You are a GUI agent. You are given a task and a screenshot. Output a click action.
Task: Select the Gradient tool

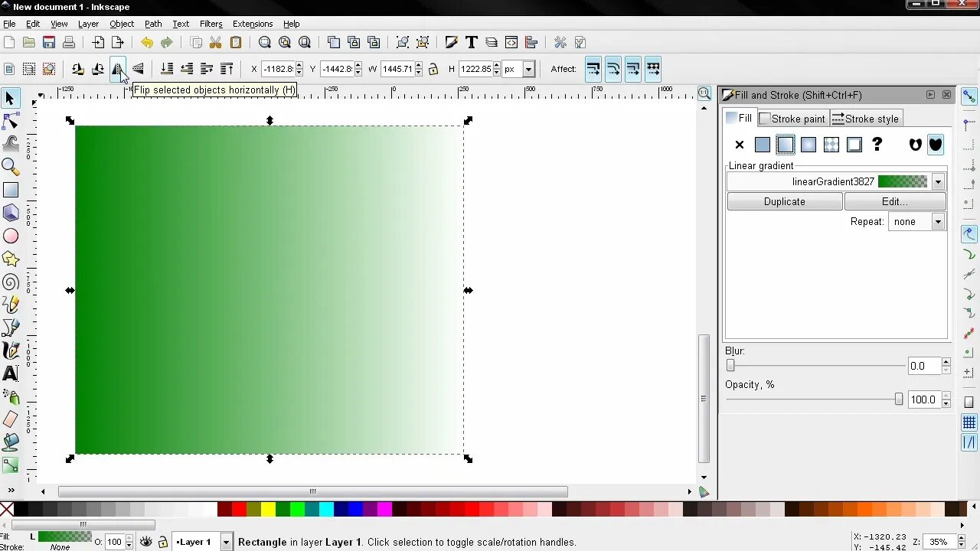[10, 465]
